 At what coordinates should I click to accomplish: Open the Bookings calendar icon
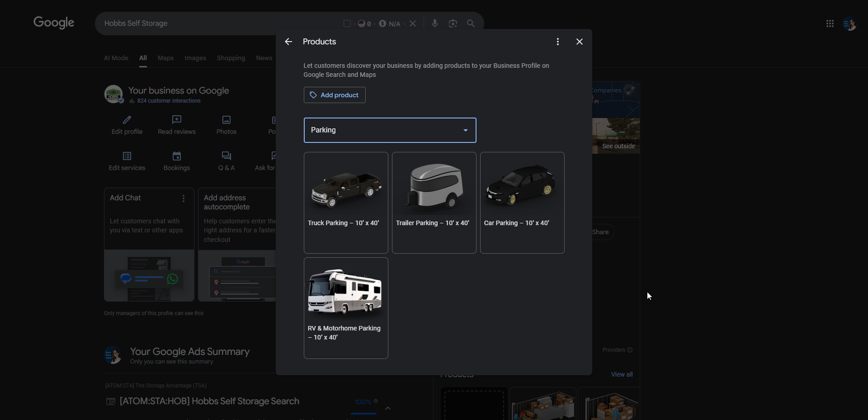pyautogui.click(x=177, y=156)
